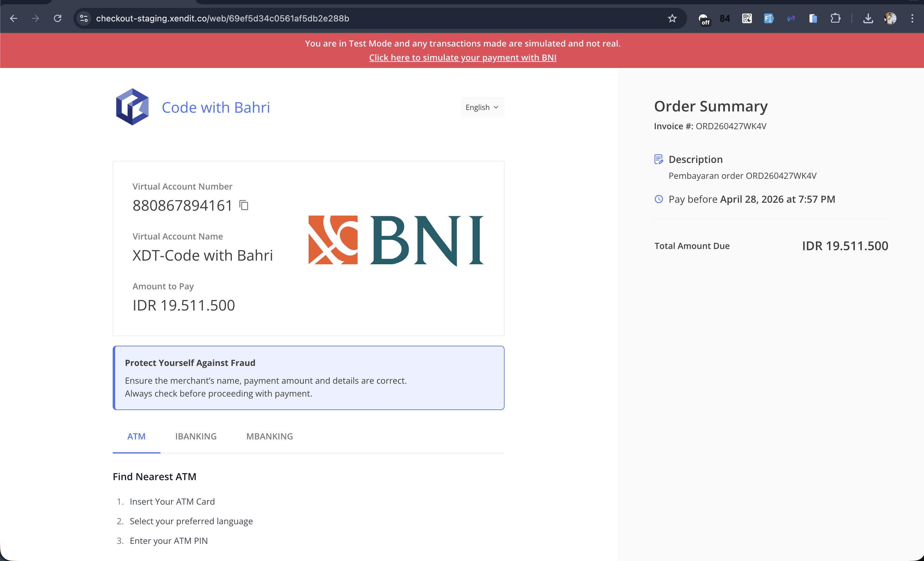Open site information icon in address bar
The image size is (924, 561).
click(84, 18)
